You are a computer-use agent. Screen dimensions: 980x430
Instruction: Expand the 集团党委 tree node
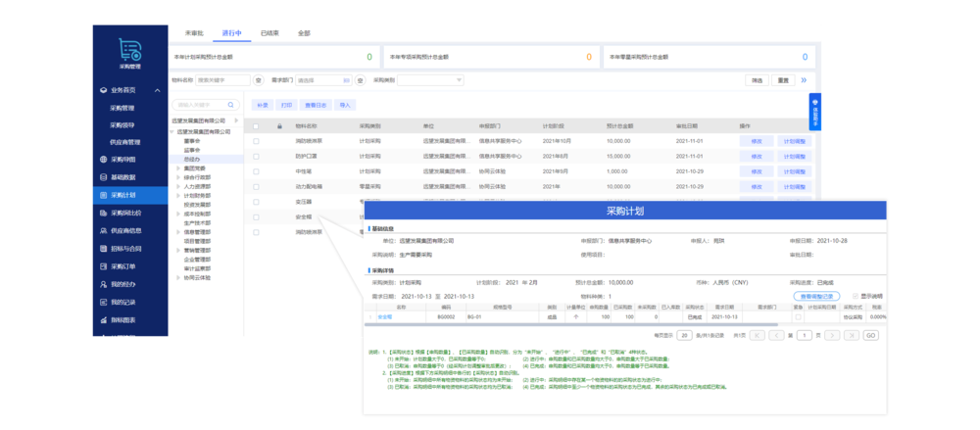177,167
